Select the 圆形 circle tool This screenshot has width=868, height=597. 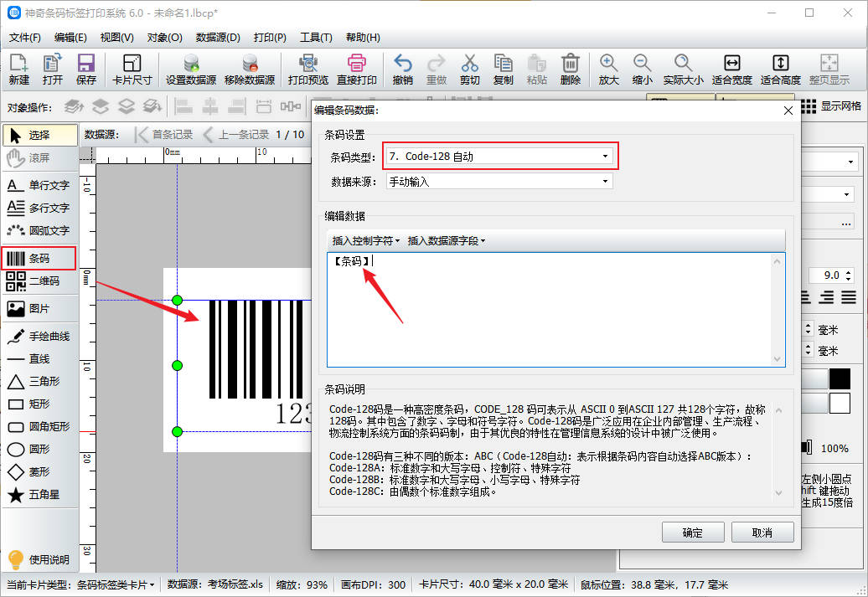[39, 450]
